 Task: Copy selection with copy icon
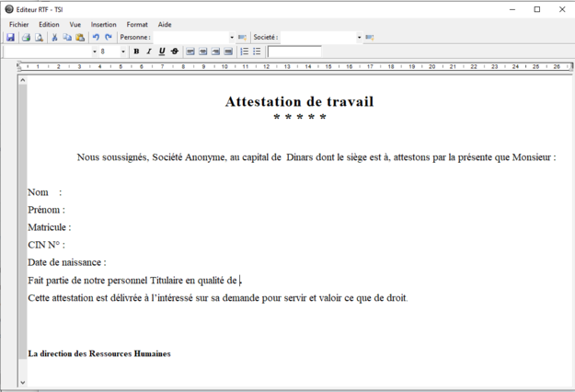pyautogui.click(x=67, y=38)
